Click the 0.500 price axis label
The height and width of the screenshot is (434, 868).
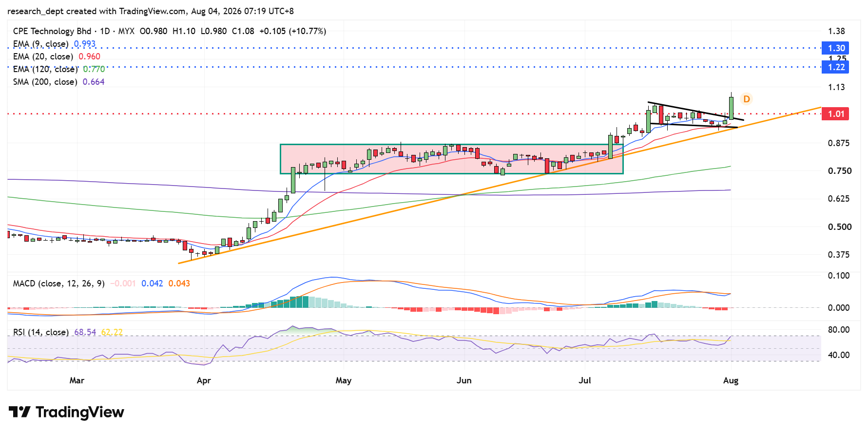[840, 227]
